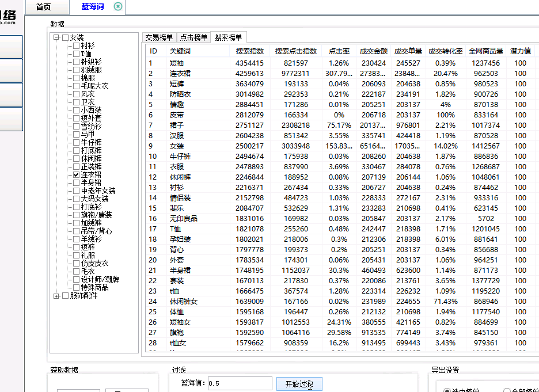Viewport: 539px width, 392px height.
Task: Open the 点击榜单 tab
Action: (193, 37)
